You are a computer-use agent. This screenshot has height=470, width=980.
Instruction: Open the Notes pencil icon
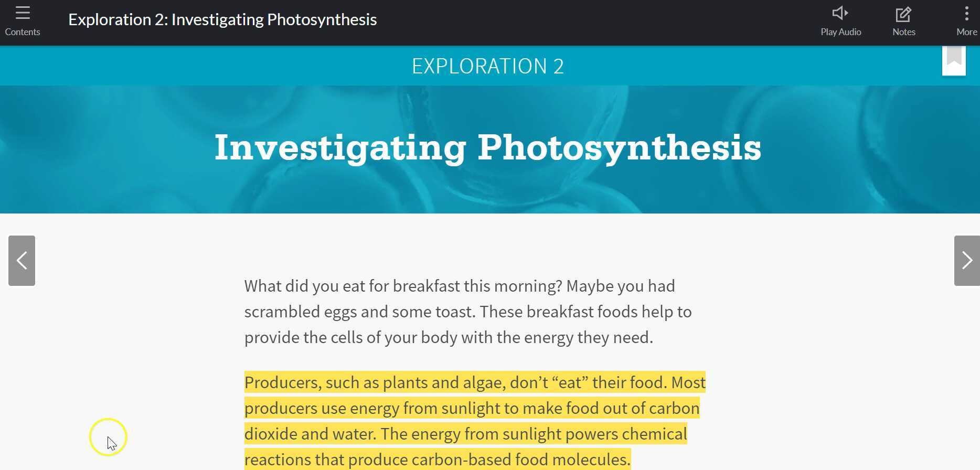(903, 14)
